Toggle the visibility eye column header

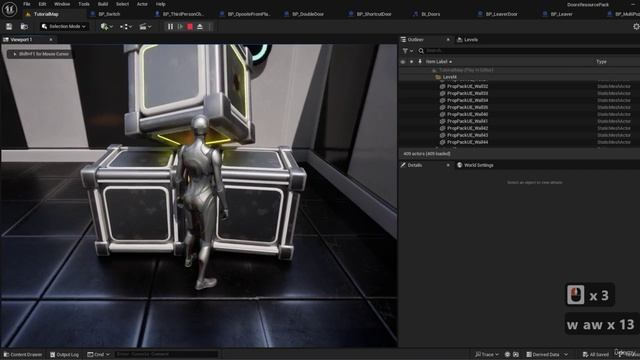pyautogui.click(x=403, y=62)
